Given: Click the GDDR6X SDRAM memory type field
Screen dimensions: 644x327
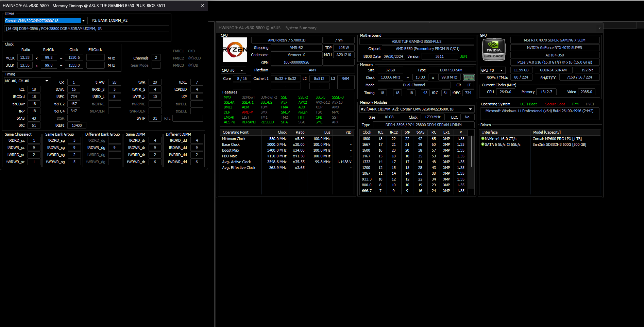Looking at the screenshot, I should coord(553,70).
